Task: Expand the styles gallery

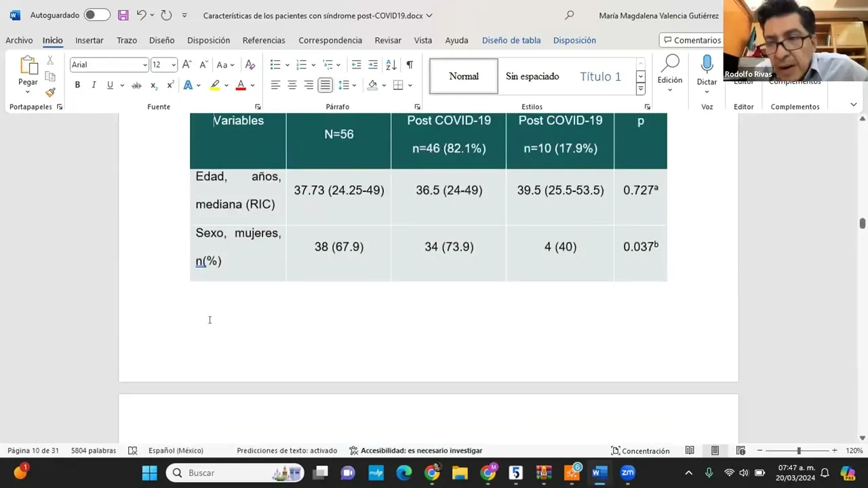Action: point(640,89)
